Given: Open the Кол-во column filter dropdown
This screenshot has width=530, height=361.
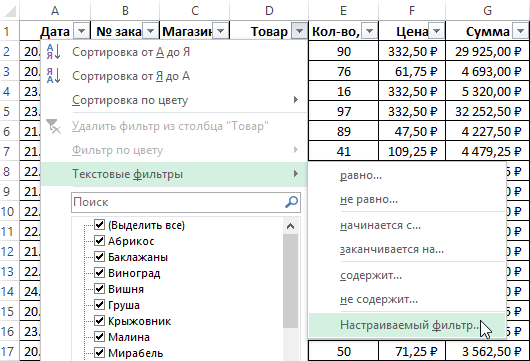Looking at the screenshot, I should 369,31.
